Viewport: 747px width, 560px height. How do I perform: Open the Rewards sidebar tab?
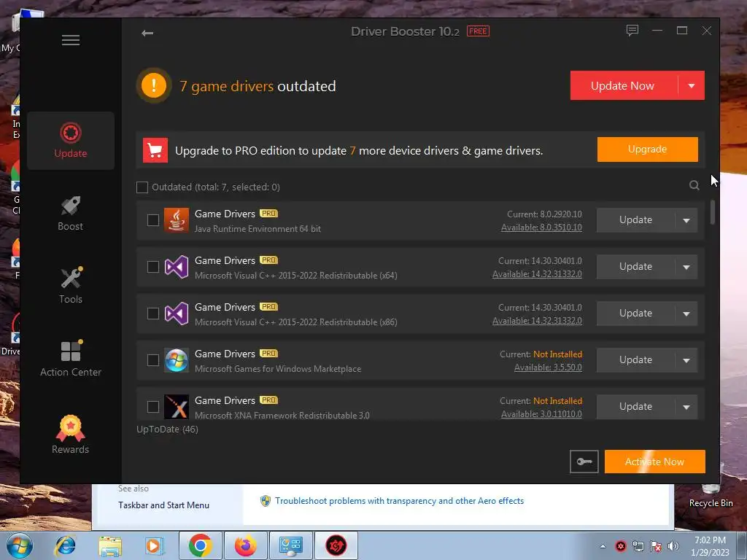pos(71,435)
